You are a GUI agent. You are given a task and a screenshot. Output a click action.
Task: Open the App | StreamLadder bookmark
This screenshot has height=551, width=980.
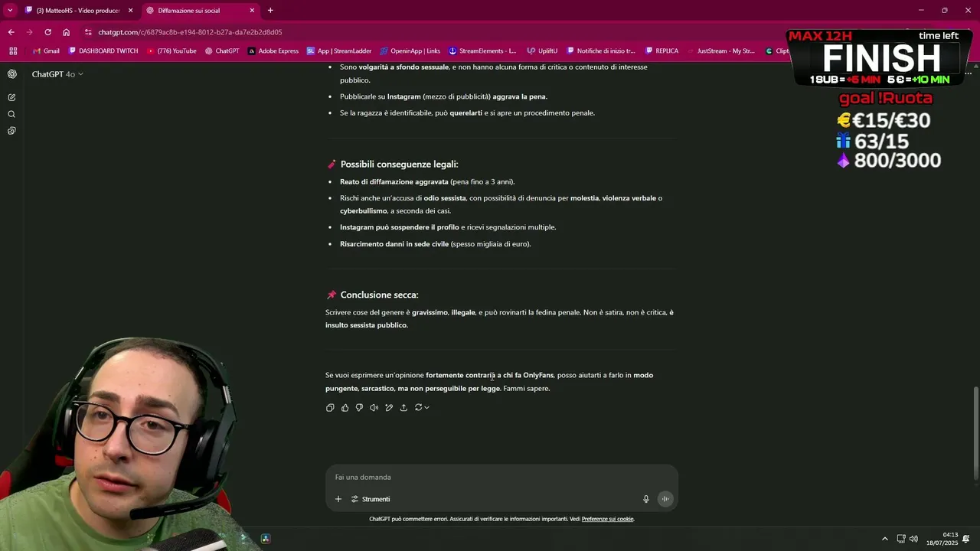339,51
